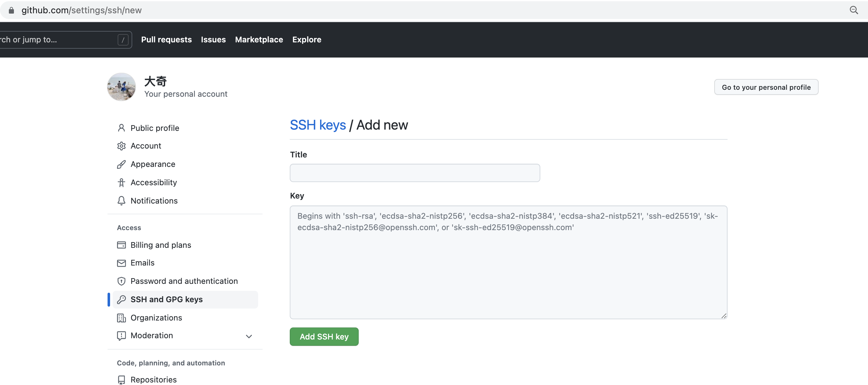Expand the Moderation section chevron

click(249, 336)
